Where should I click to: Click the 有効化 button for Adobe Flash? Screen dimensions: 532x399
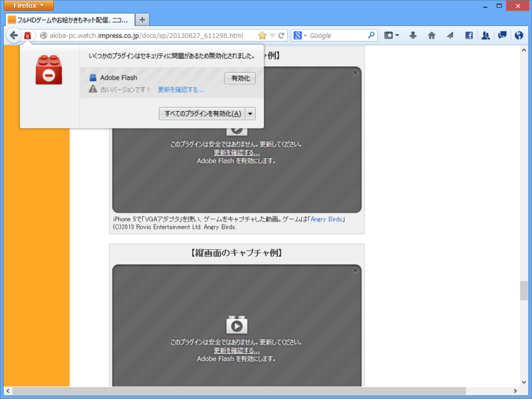pyautogui.click(x=240, y=78)
